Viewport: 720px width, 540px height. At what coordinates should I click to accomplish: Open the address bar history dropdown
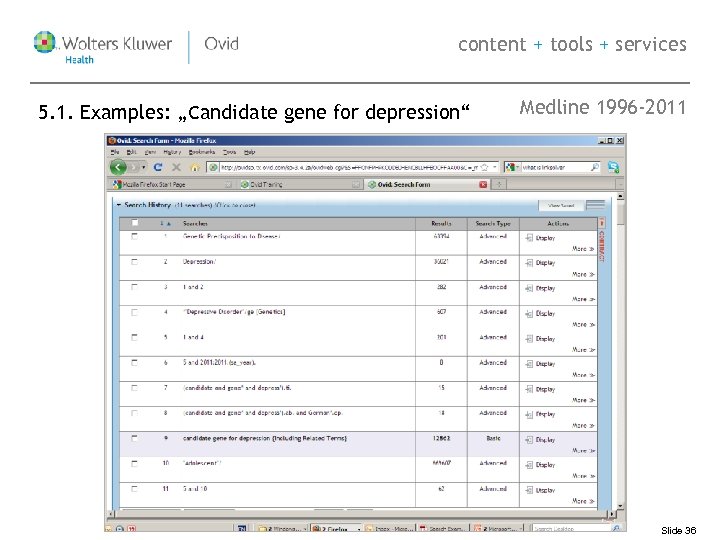tap(495, 168)
